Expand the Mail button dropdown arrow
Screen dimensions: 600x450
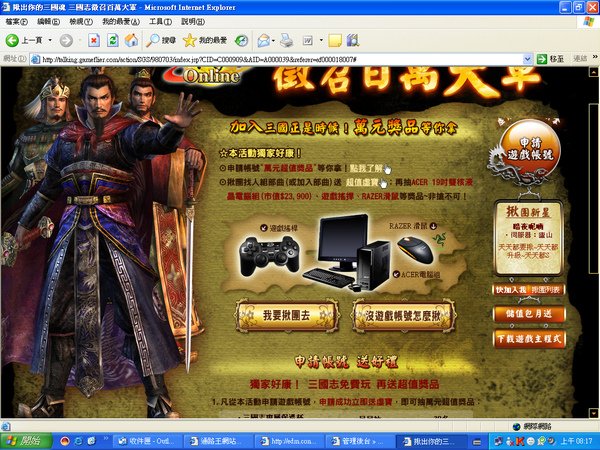[273, 40]
